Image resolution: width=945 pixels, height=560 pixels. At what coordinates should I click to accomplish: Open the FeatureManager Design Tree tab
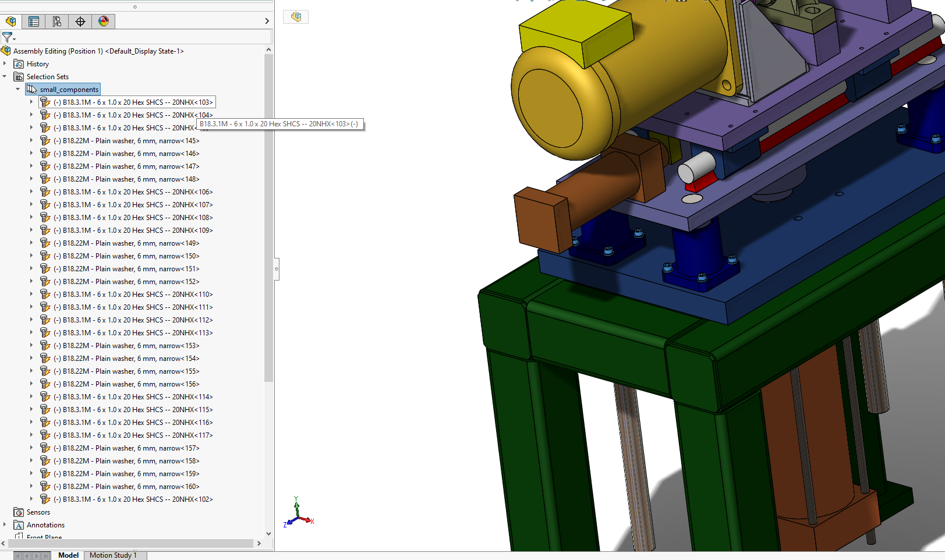point(10,22)
